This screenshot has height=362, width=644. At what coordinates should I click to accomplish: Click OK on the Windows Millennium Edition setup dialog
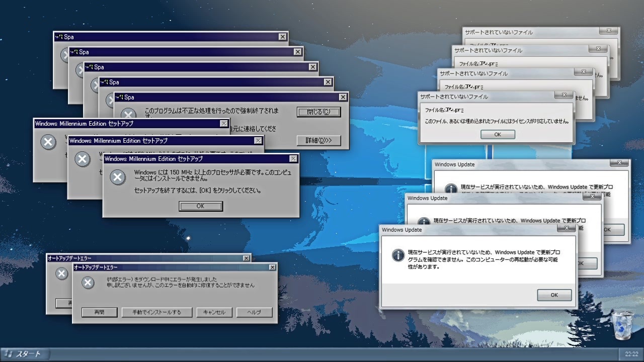pos(200,206)
